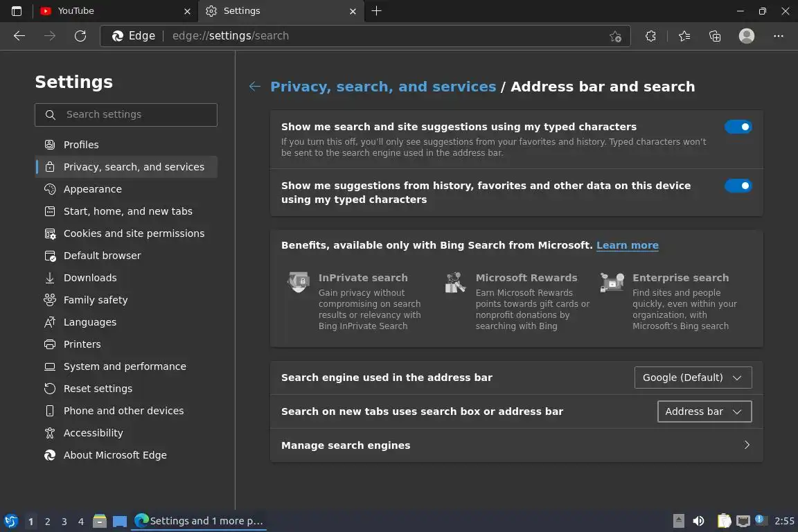Open the Favorites list icon

(684, 36)
